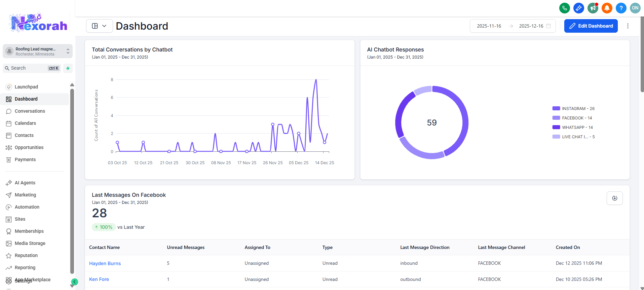The image size is (644, 290).
Task: Click the green phone dialer icon
Action: tap(564, 8)
